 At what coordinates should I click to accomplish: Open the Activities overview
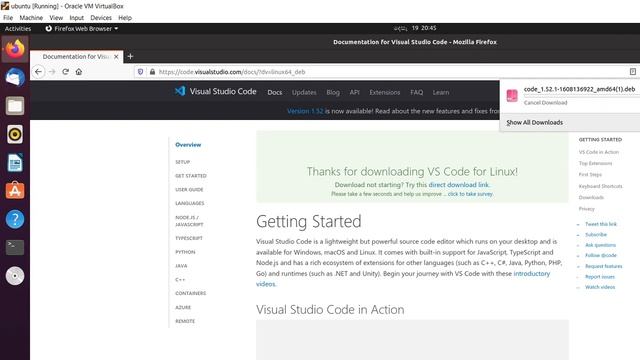pyautogui.click(x=18, y=29)
